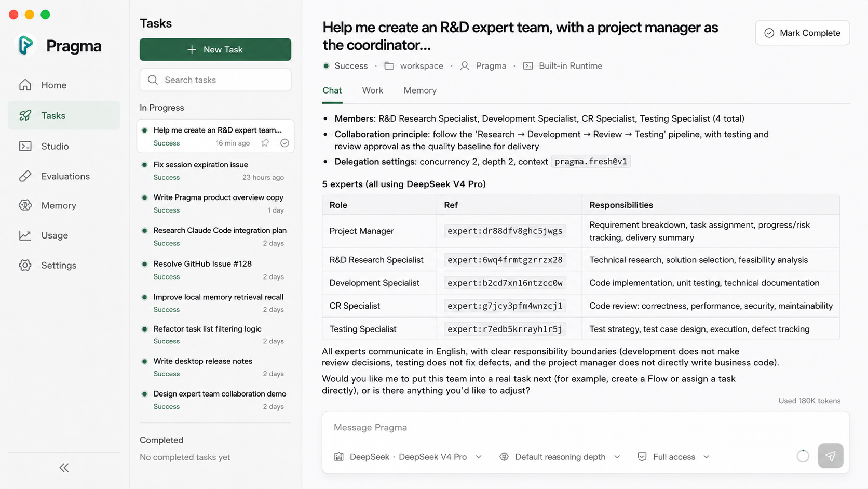Click the magnifier icon in search box
868x489 pixels.
coord(153,80)
